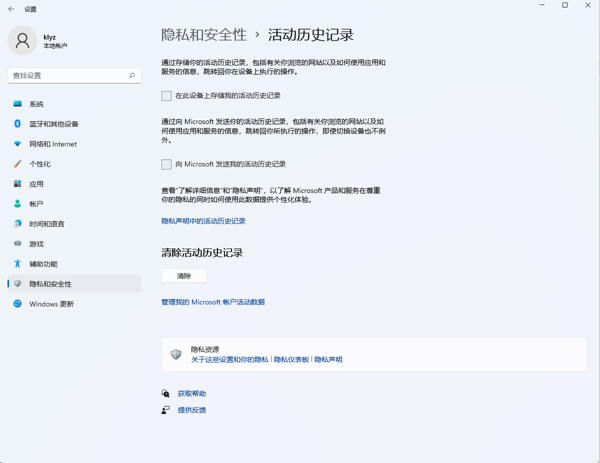Click the shield icon in 隐私资源 card

(176, 354)
